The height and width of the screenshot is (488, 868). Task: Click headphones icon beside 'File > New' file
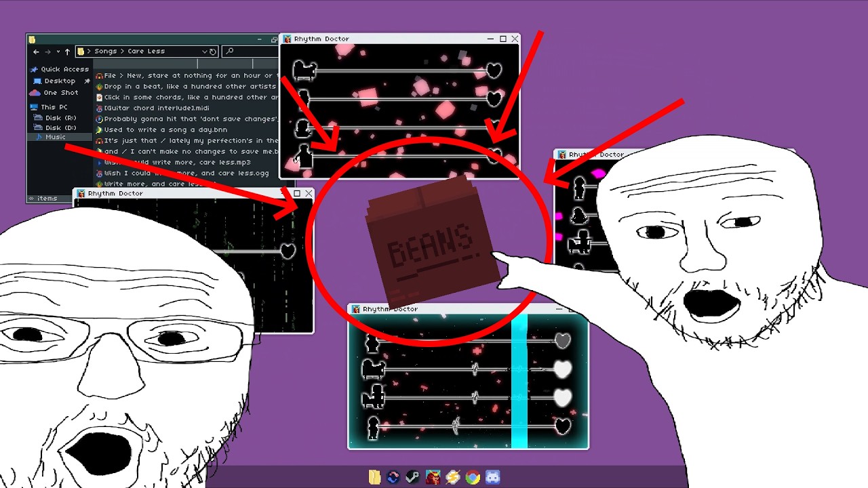pos(99,76)
